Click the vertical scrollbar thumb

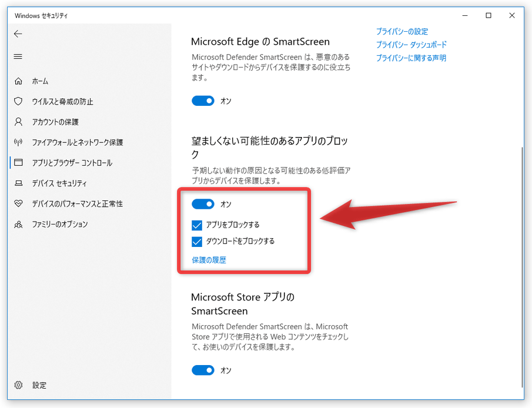tap(522, 266)
